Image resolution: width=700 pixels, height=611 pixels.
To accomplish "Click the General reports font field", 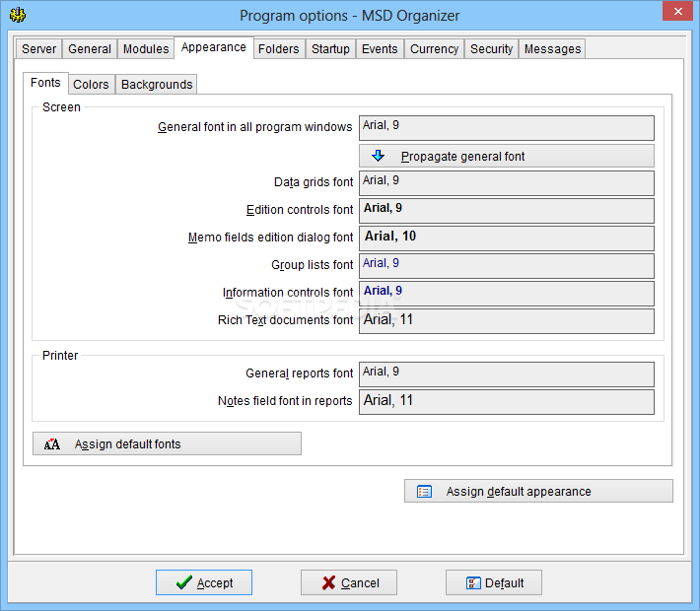I will [x=507, y=374].
